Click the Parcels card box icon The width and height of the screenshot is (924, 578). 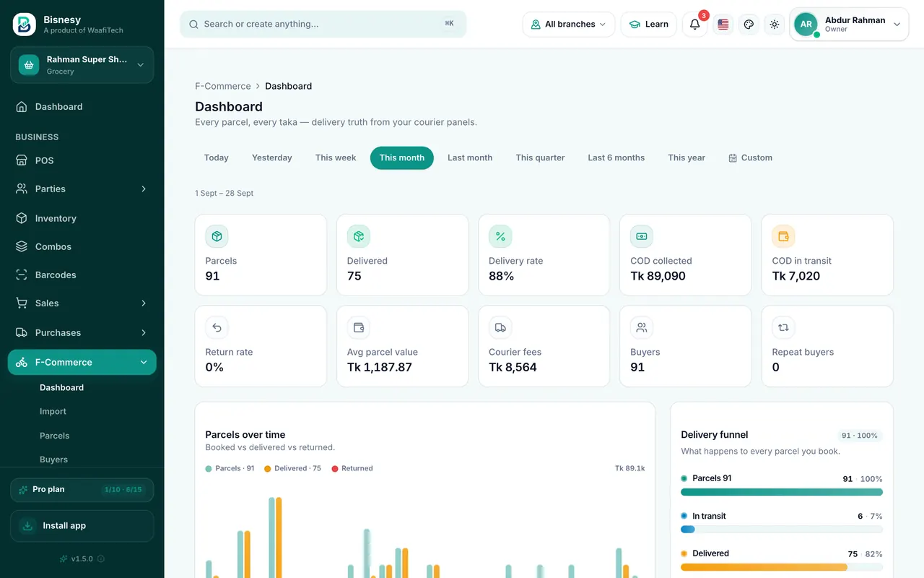coord(217,236)
